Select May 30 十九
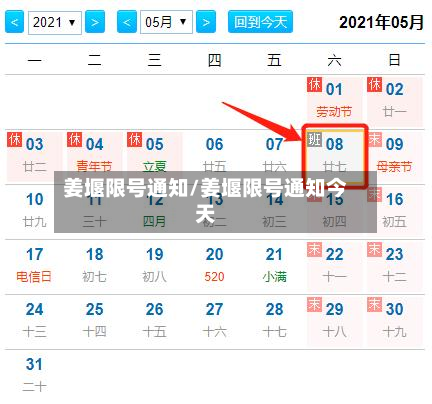This screenshot has height=404, width=432. tap(395, 321)
